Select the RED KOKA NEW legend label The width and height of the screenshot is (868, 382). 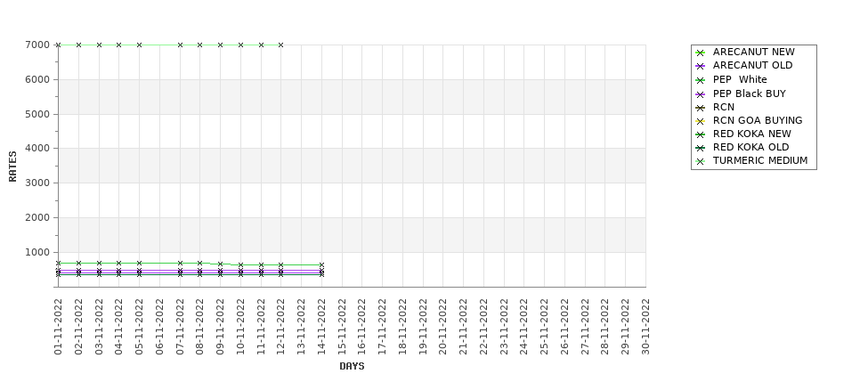[751, 134]
